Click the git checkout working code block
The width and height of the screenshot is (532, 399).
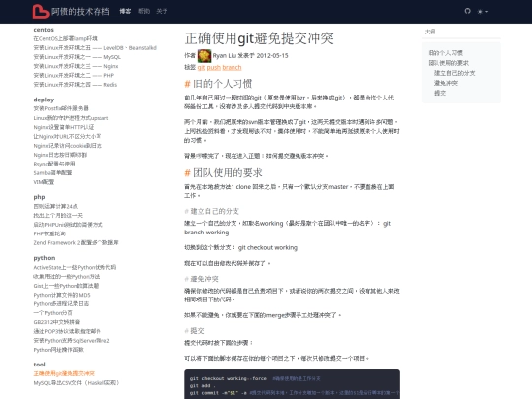(x=292, y=384)
